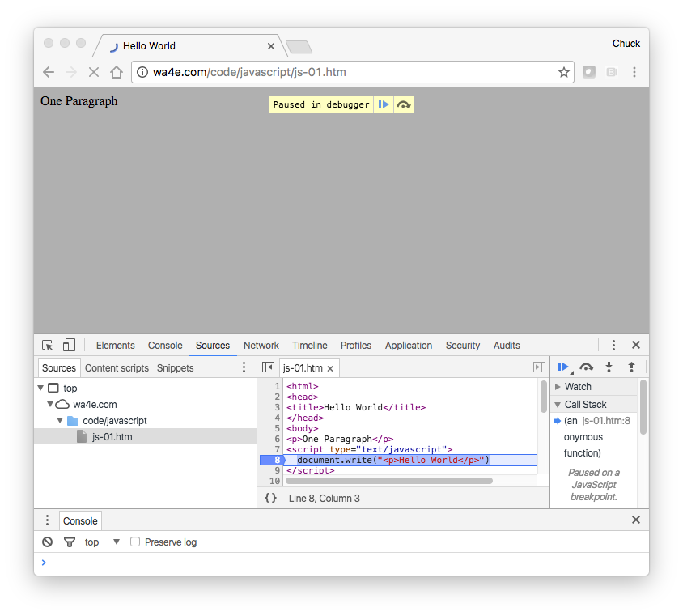Switch to the Elements panel
This screenshot has width=683, height=616.
[x=116, y=345]
